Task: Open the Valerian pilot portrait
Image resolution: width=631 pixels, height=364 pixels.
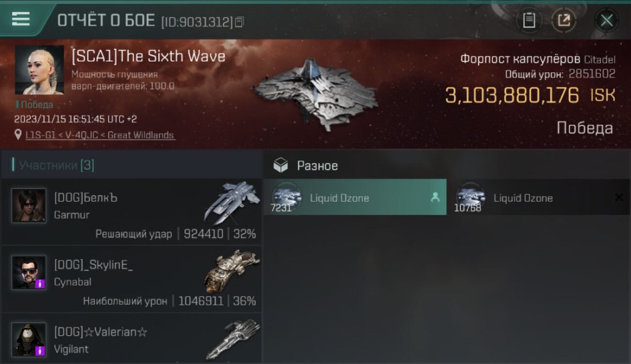Action: tap(29, 339)
